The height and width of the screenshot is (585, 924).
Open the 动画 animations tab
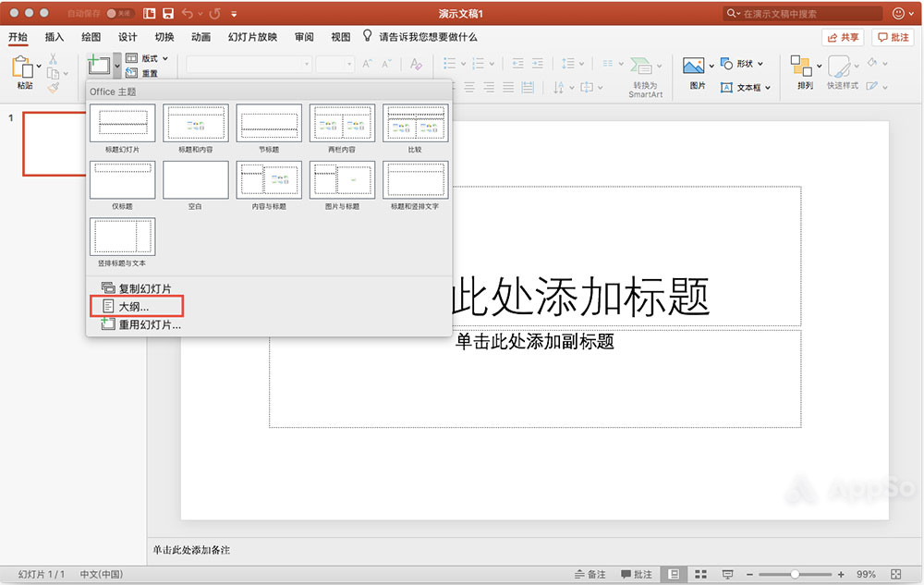pyautogui.click(x=201, y=37)
